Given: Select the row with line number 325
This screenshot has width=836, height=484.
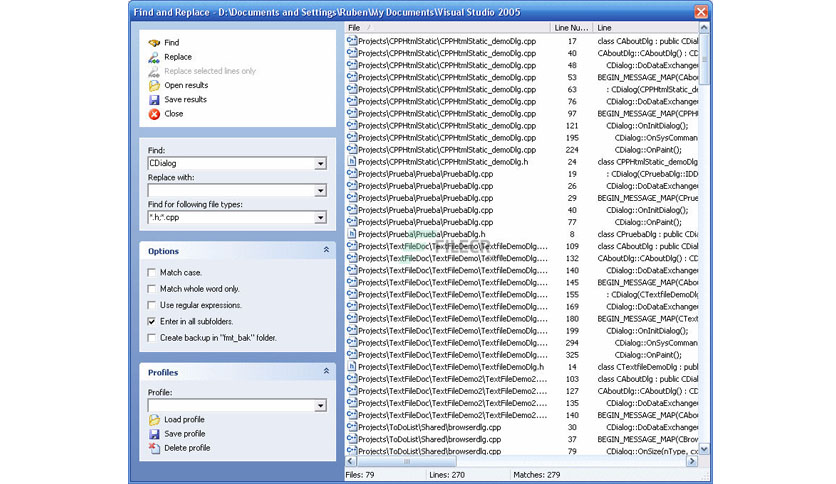Looking at the screenshot, I should (x=521, y=355).
